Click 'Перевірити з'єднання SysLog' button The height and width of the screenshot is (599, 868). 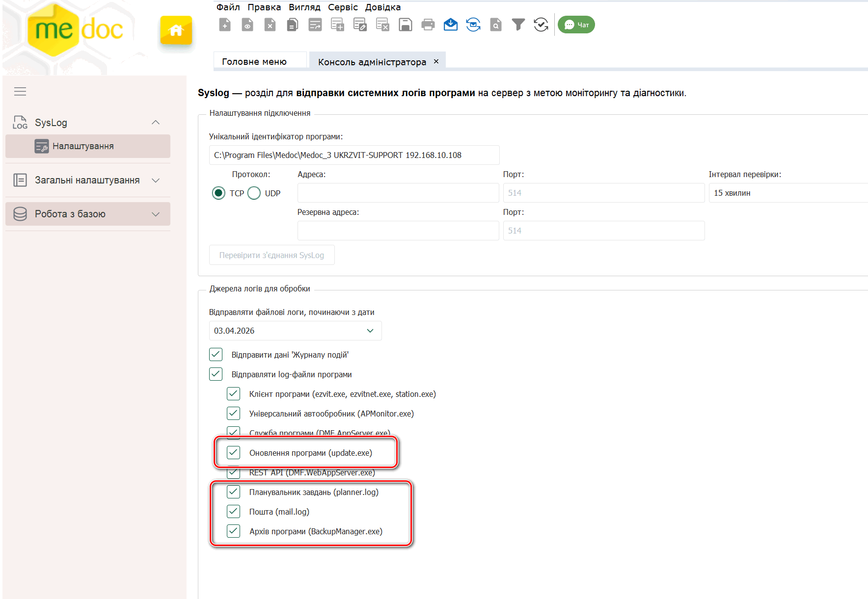pos(271,255)
